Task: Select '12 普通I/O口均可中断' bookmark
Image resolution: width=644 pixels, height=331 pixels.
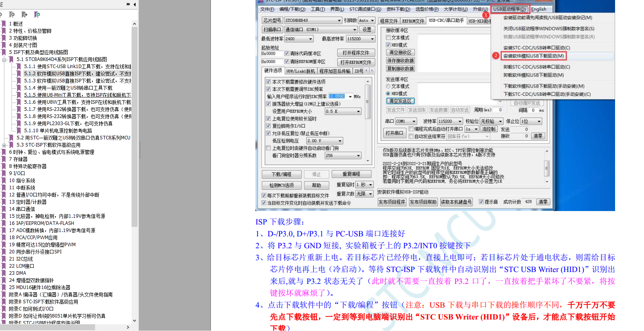Action: (x=54, y=195)
